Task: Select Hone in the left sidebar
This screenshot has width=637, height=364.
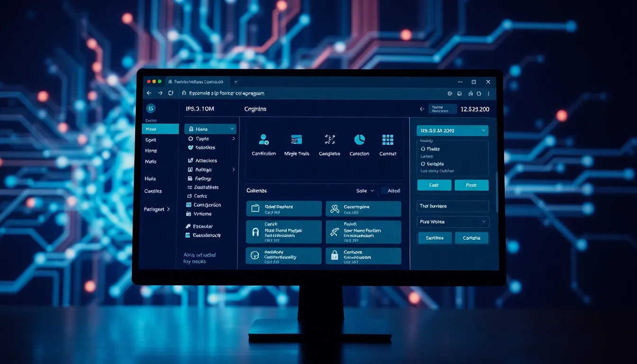Action: coord(151,151)
